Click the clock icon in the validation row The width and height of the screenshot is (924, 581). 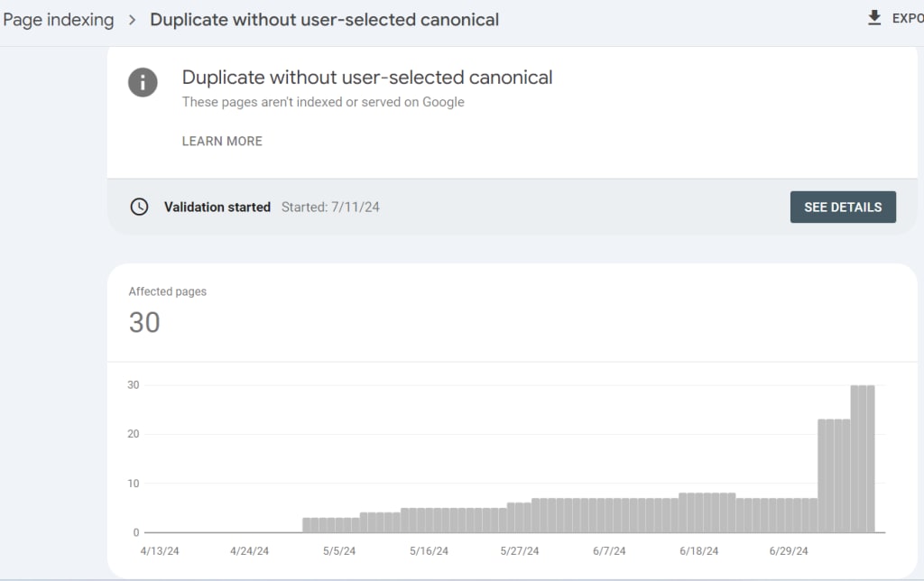139,207
